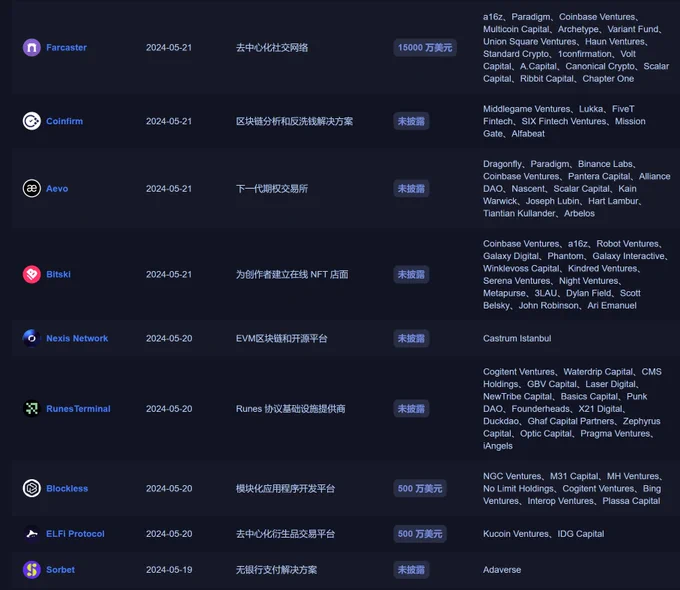Select RunesTerminal's date 2024-05-20

[x=169, y=409]
